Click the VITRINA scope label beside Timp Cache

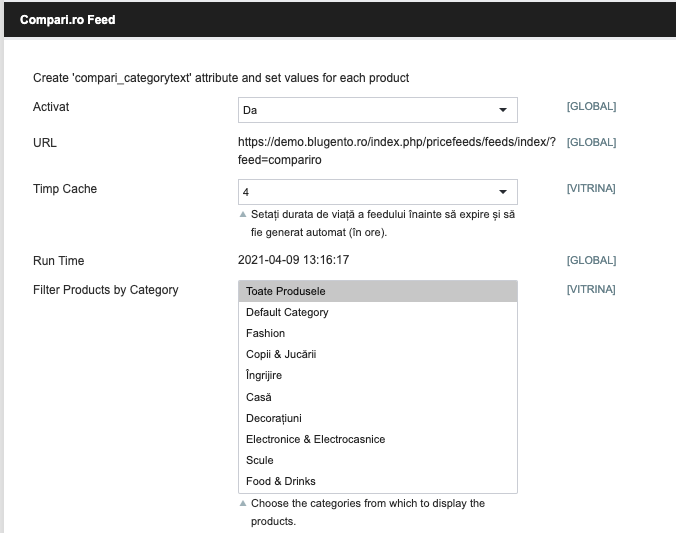(591, 188)
